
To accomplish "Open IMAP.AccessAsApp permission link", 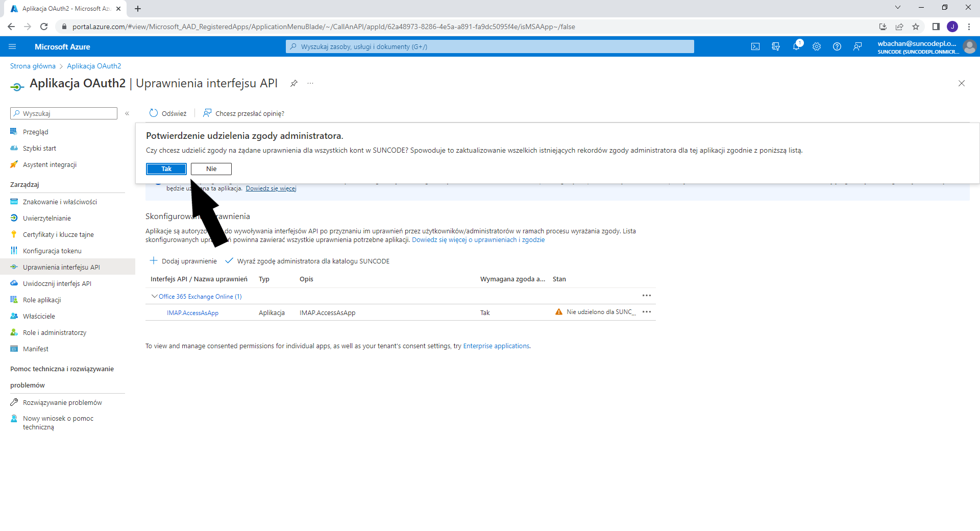I will tap(192, 313).
